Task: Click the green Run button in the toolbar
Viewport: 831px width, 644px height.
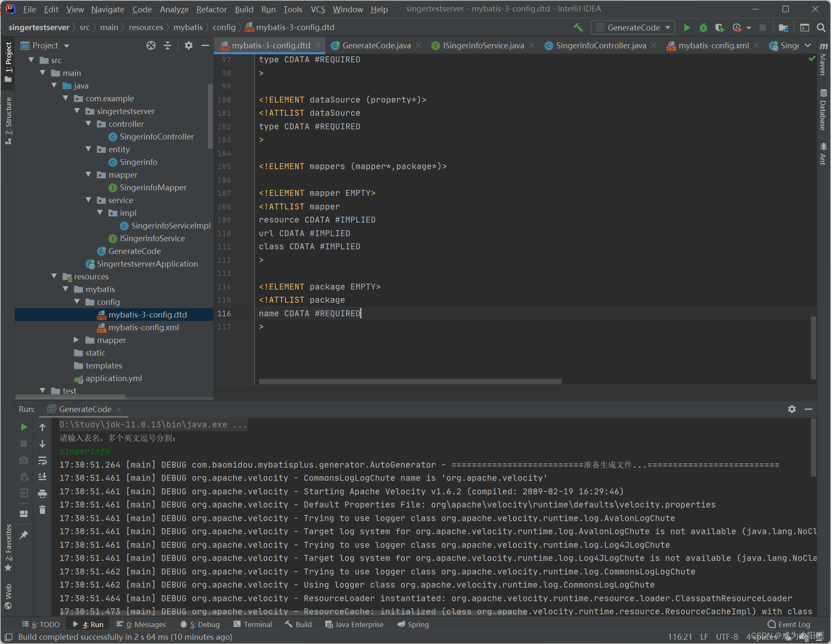Action: [x=687, y=28]
